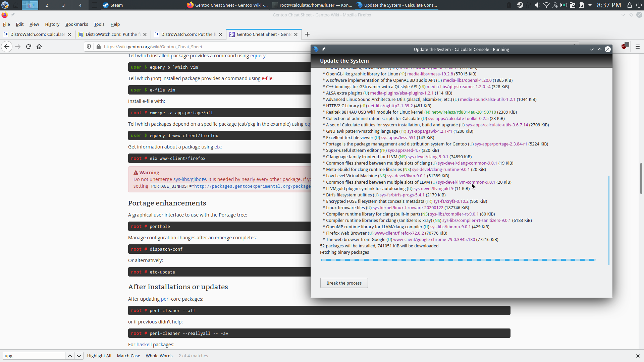This screenshot has height=362, width=644.
Task: Open the battery status tray icon
Action: tap(564, 5)
